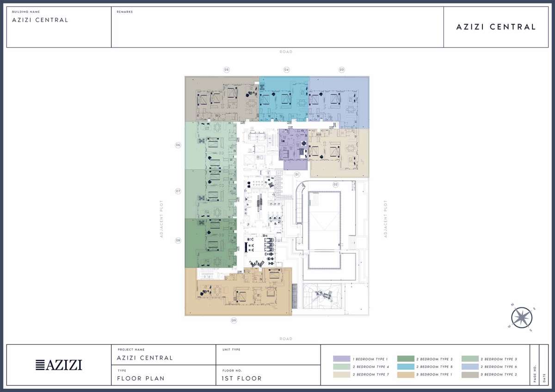Click the empty Remarks box
Viewport: 555px width, 392px height.
pos(277,29)
